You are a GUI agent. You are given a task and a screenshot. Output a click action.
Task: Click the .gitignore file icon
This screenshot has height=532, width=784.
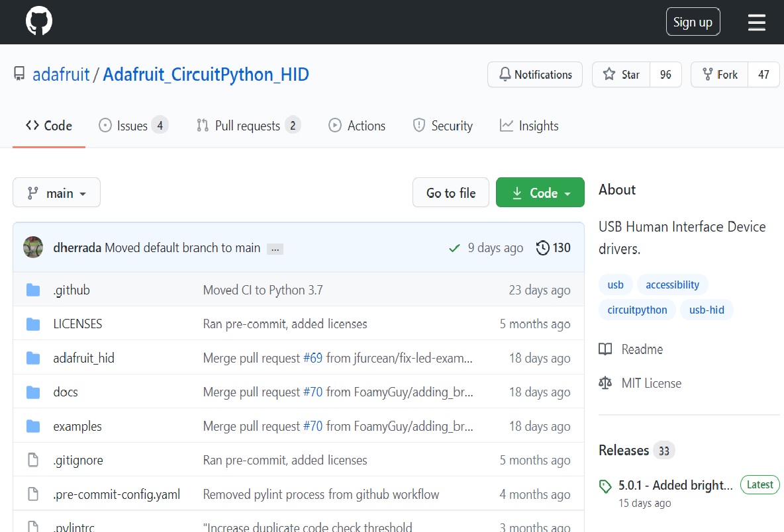pyautogui.click(x=33, y=460)
